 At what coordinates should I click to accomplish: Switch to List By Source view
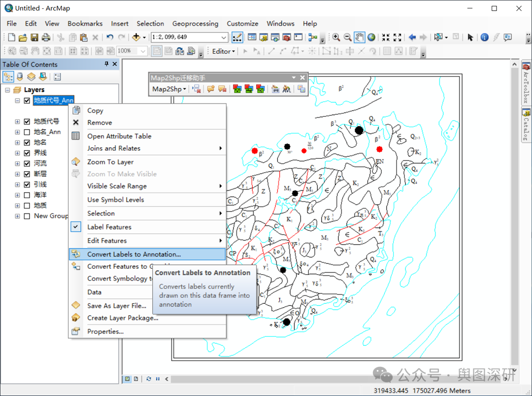coord(20,76)
